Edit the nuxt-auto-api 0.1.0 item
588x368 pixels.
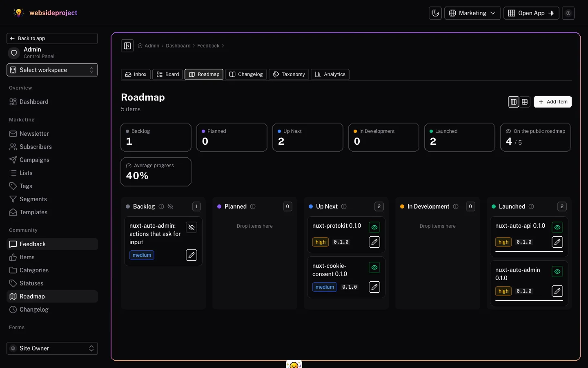(x=557, y=242)
